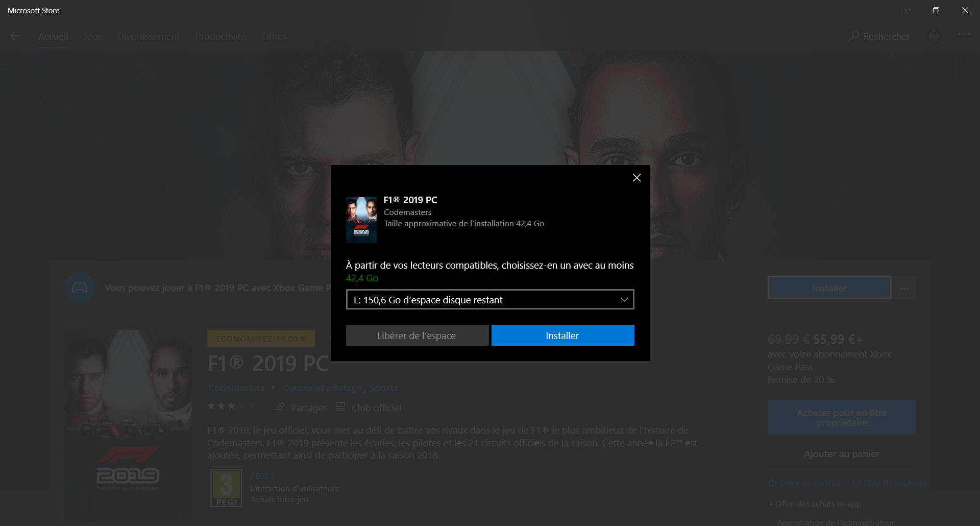Go back with the back arrow
The image size is (980, 526).
pos(15,36)
